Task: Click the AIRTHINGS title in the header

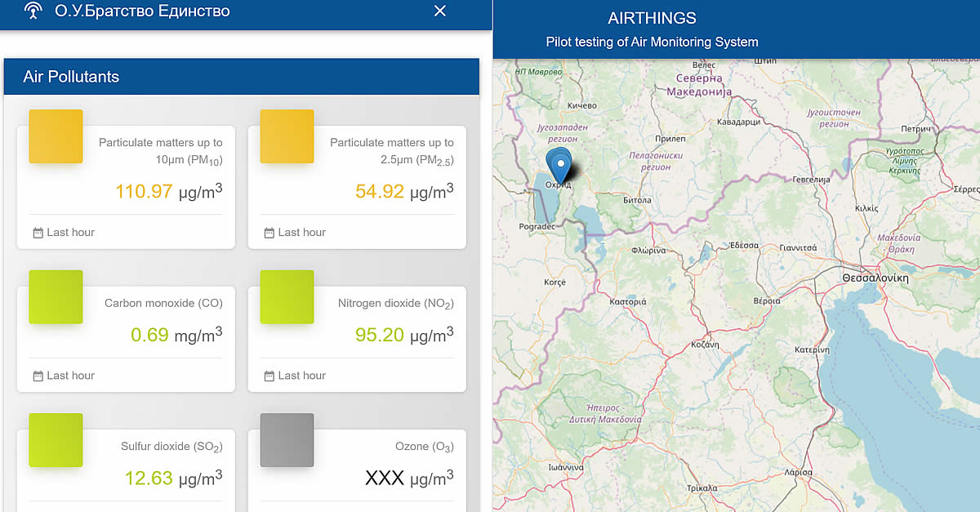Action: point(653,18)
